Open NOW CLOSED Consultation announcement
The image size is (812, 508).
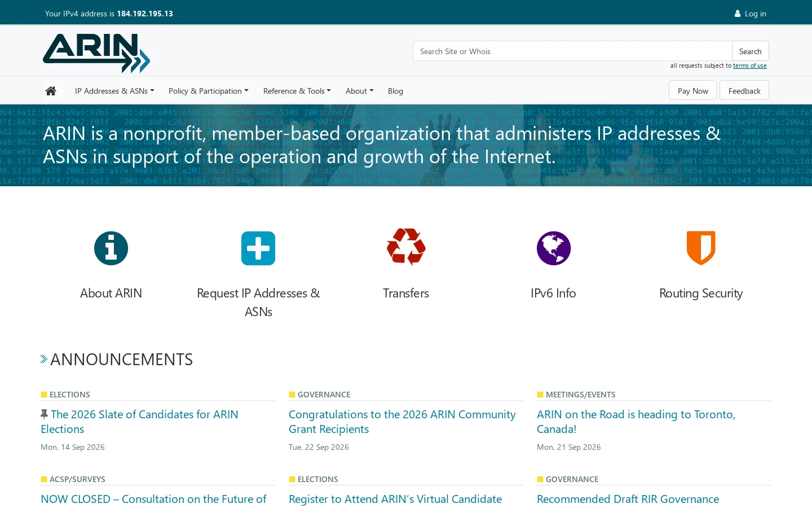pyautogui.click(x=153, y=499)
